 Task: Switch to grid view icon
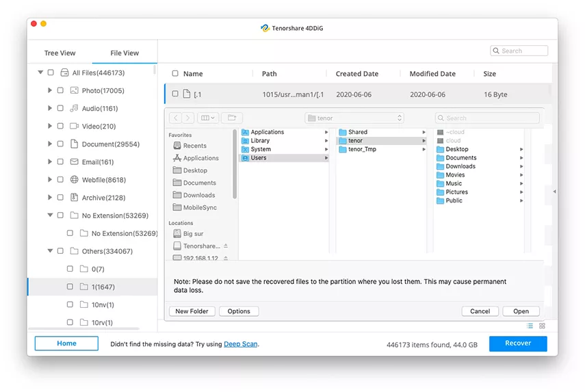[542, 326]
